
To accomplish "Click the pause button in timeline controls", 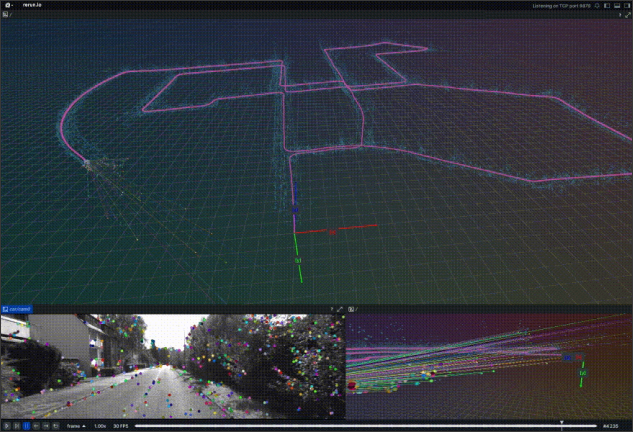I will [26, 426].
